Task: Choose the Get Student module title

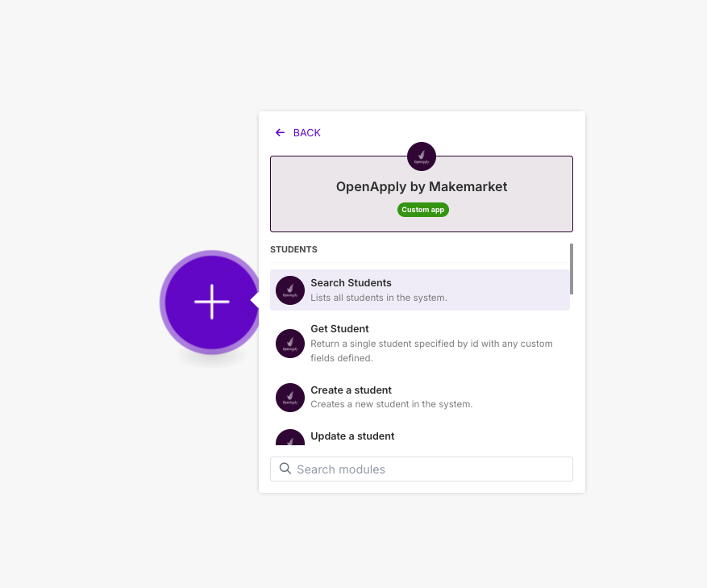Action: (339, 329)
